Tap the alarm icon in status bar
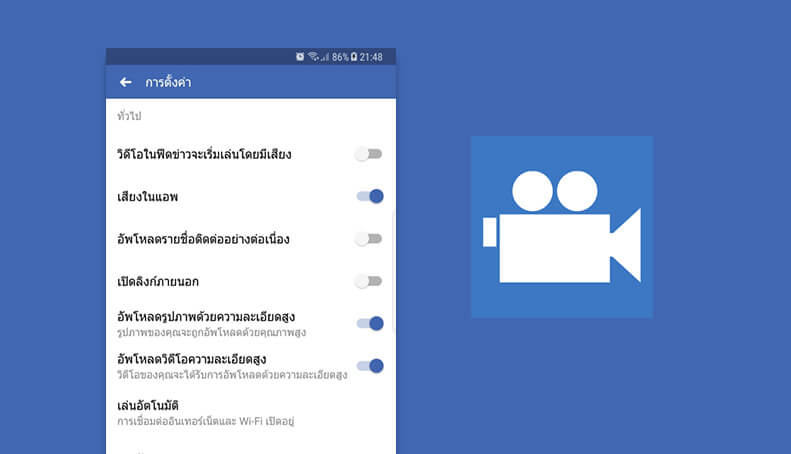 tap(300, 56)
